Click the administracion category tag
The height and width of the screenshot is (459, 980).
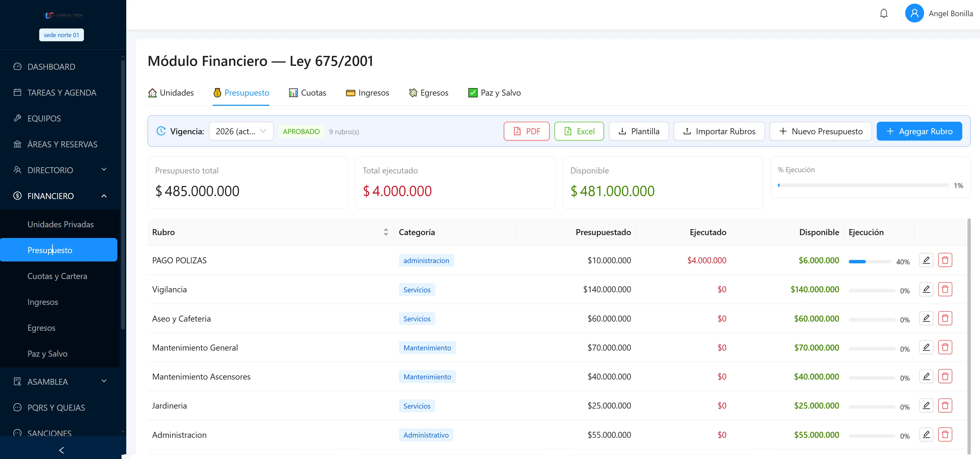[x=426, y=260]
